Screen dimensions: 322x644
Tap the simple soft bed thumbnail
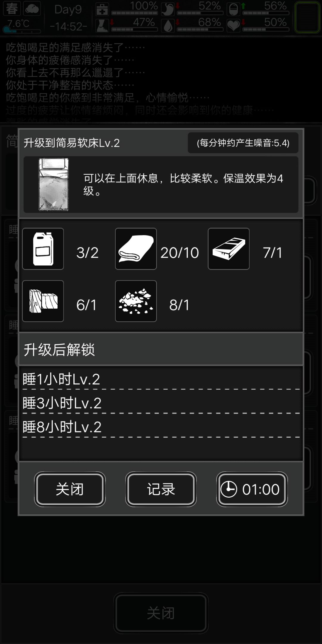tap(54, 185)
